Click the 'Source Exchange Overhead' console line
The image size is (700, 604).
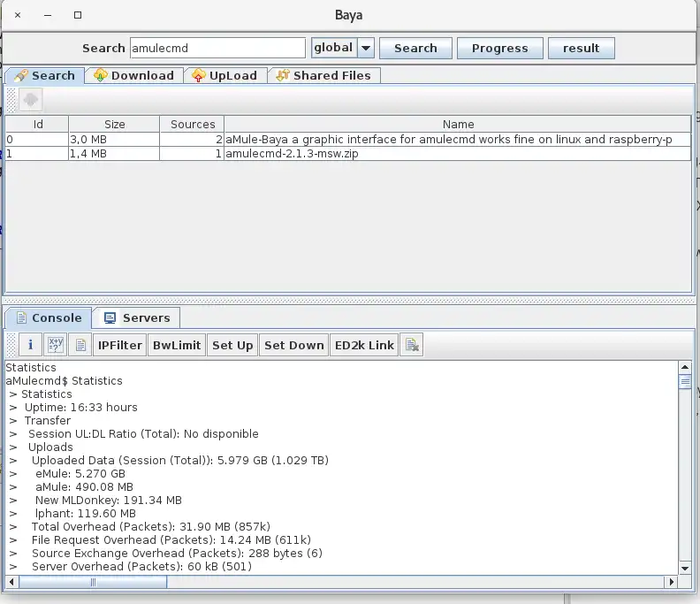pyautogui.click(x=177, y=554)
